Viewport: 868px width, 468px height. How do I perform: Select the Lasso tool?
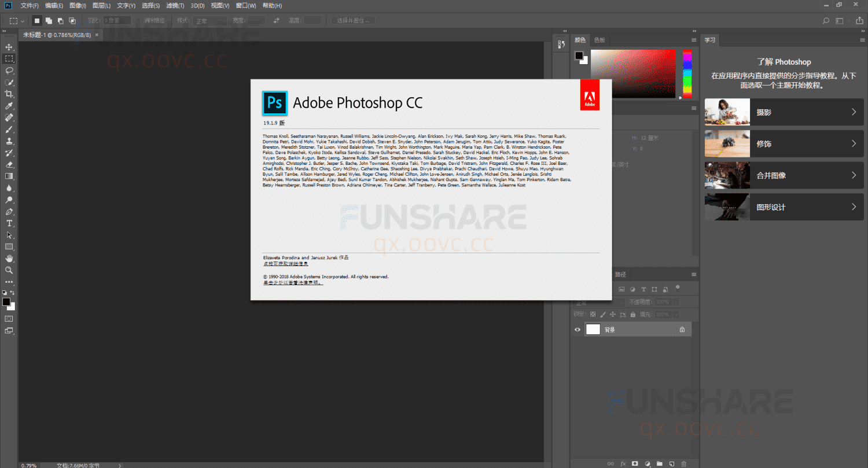[9, 71]
